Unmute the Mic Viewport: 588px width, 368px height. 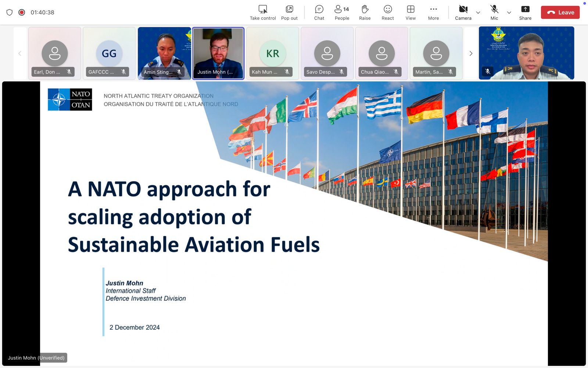pos(494,13)
